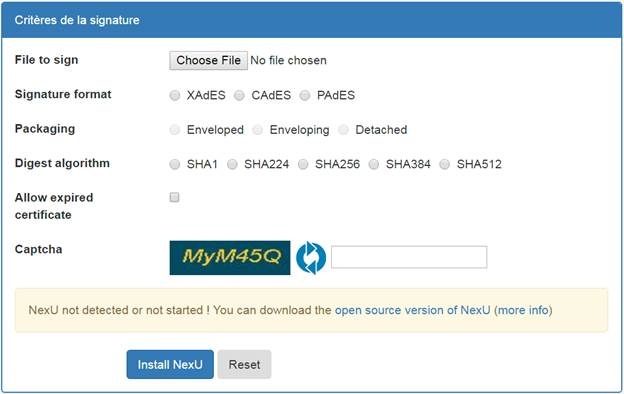Click the Captcha label
The width and height of the screenshot is (624, 394).
39,250
